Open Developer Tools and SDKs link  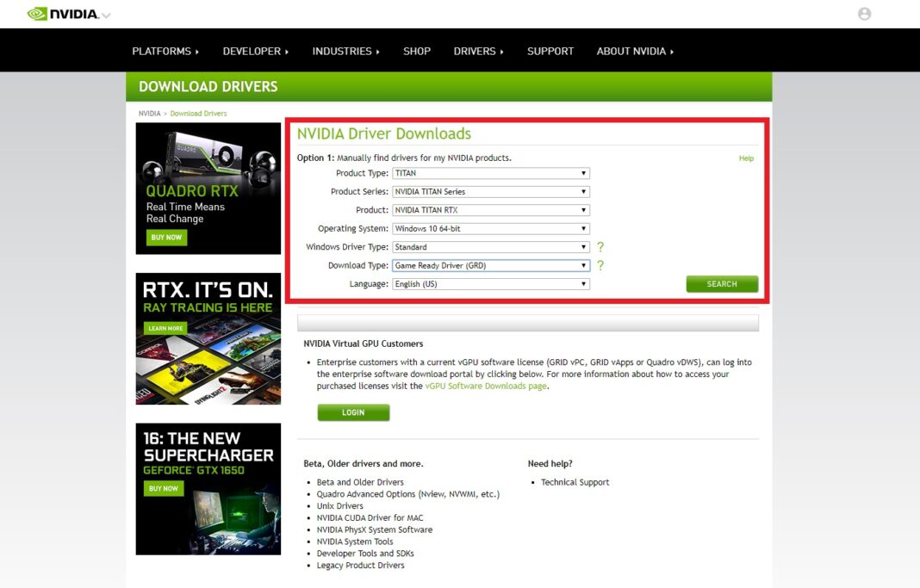(x=365, y=554)
